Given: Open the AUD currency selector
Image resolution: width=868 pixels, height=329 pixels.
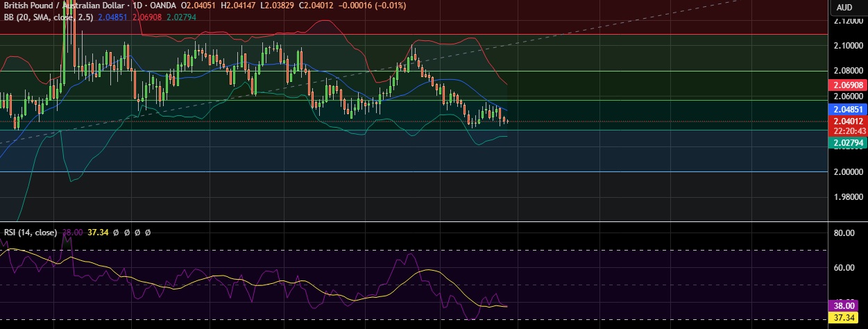Looking at the screenshot, I should (844, 7).
